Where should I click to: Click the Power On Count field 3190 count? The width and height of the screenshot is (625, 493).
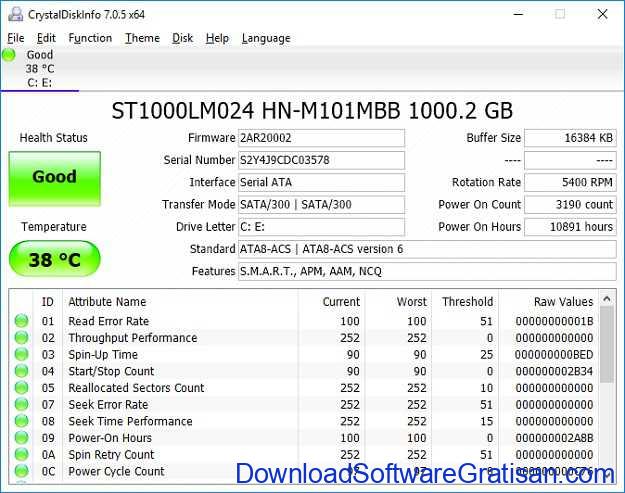[570, 205]
